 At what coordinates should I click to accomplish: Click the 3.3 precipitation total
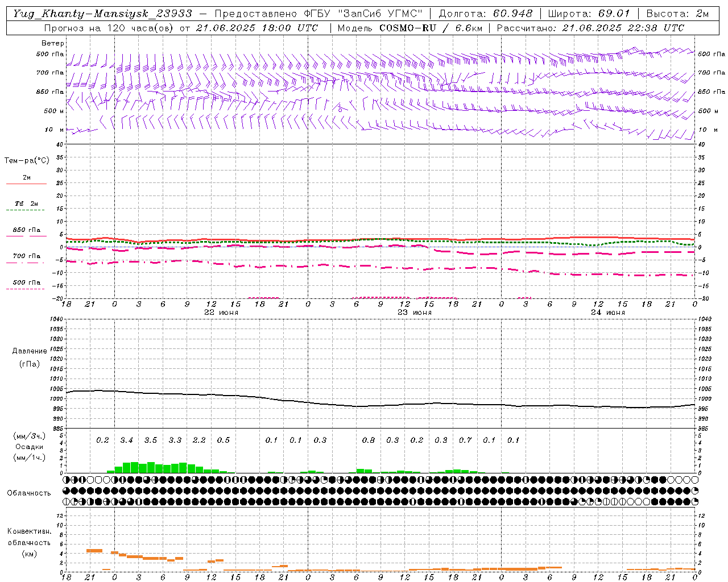(175, 440)
